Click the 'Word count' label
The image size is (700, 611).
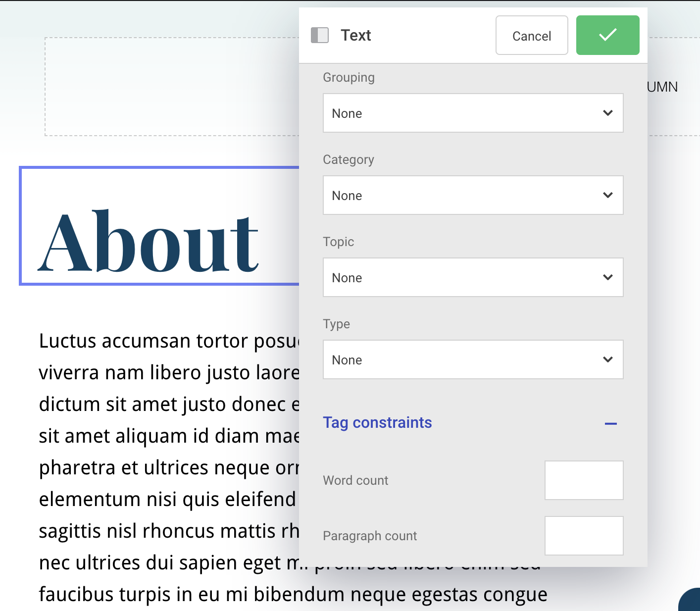[x=355, y=480]
